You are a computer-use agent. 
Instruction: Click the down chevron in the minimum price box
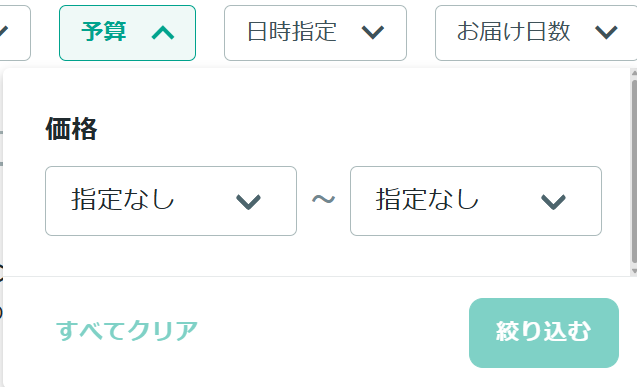click(248, 201)
